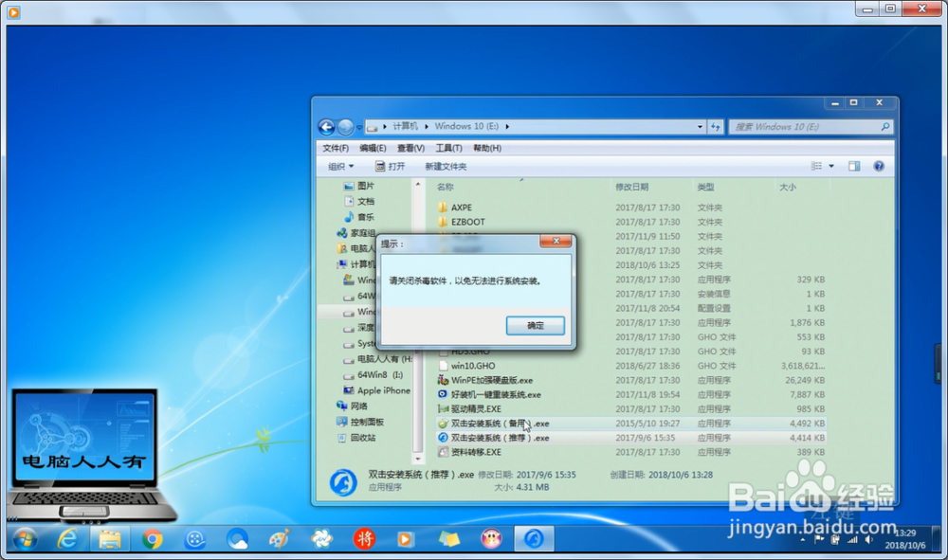
Task: Expand the arrow after Windows 10 (E:) breadcrumb
Action: 506,126
